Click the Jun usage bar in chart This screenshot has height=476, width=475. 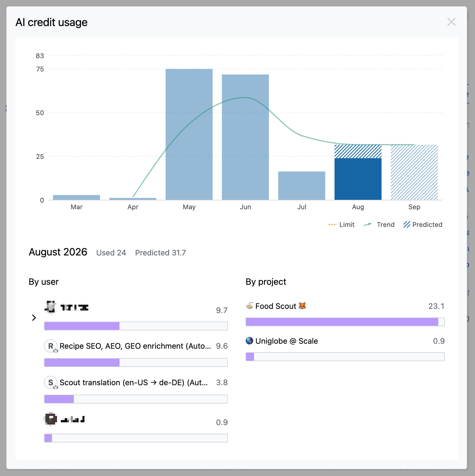pyautogui.click(x=245, y=137)
